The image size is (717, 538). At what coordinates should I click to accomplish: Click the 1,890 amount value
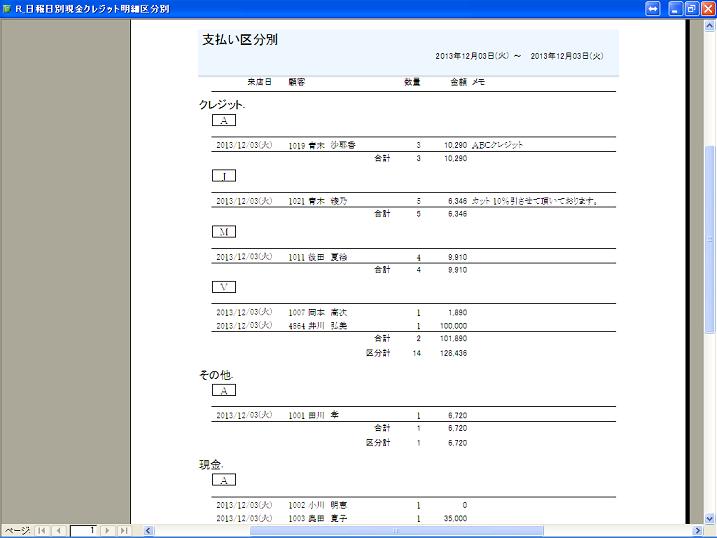(457, 313)
